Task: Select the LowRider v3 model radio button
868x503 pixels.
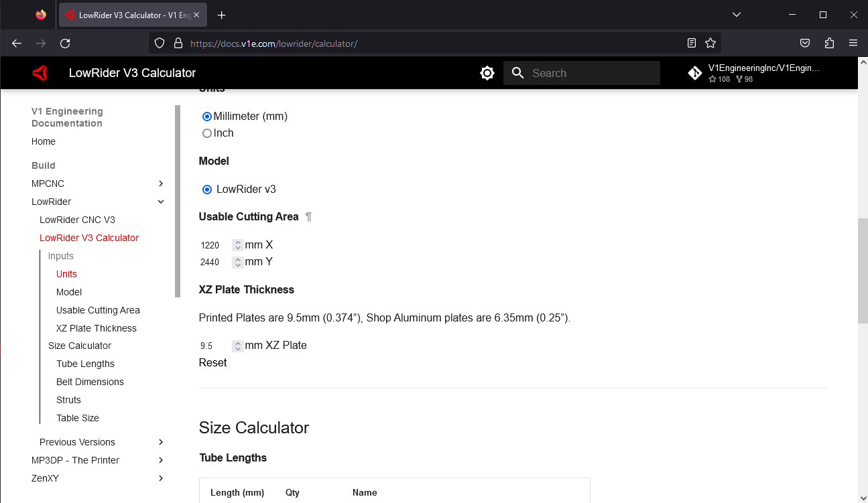Action: (x=206, y=189)
